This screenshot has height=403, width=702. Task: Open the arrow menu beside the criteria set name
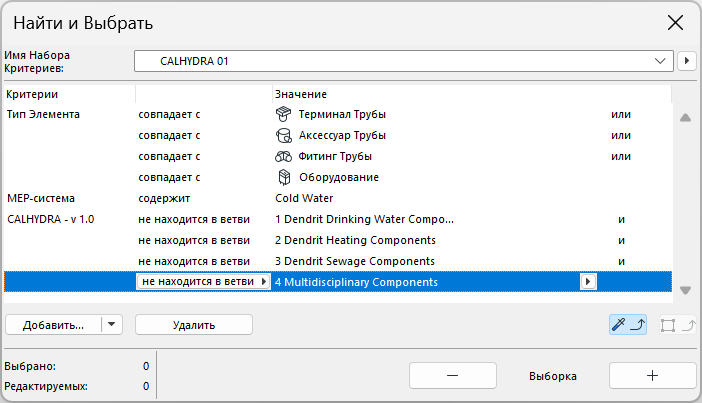[687, 61]
